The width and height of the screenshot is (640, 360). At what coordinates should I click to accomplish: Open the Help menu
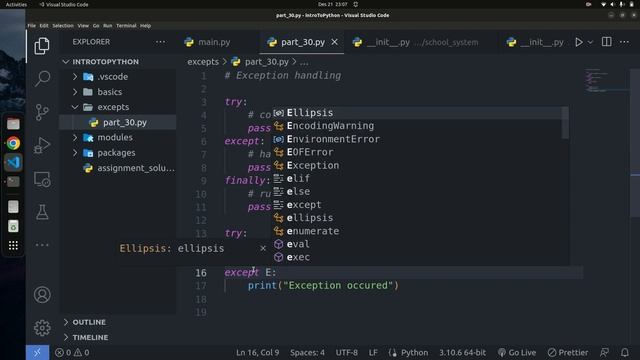(x=145, y=25)
